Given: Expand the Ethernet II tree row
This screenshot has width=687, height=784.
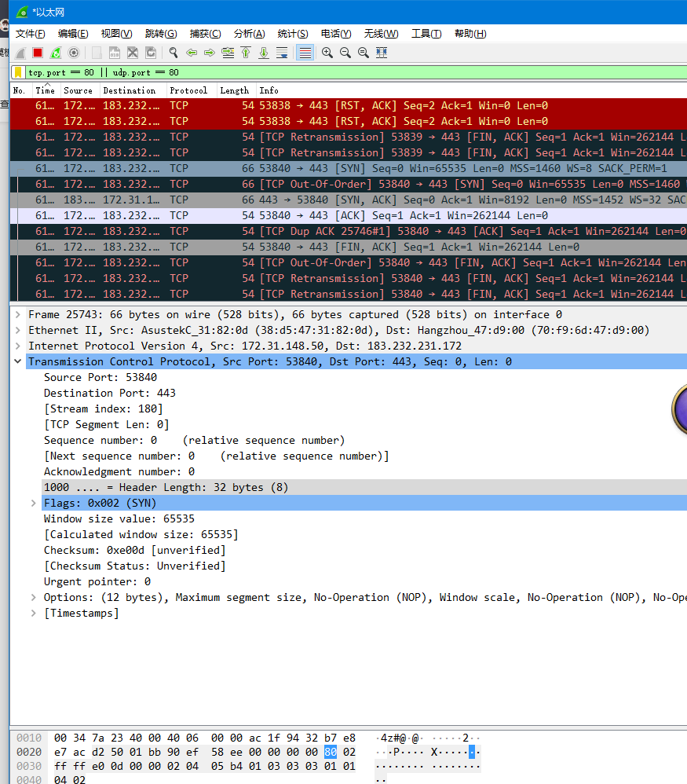Looking at the screenshot, I should (18, 330).
